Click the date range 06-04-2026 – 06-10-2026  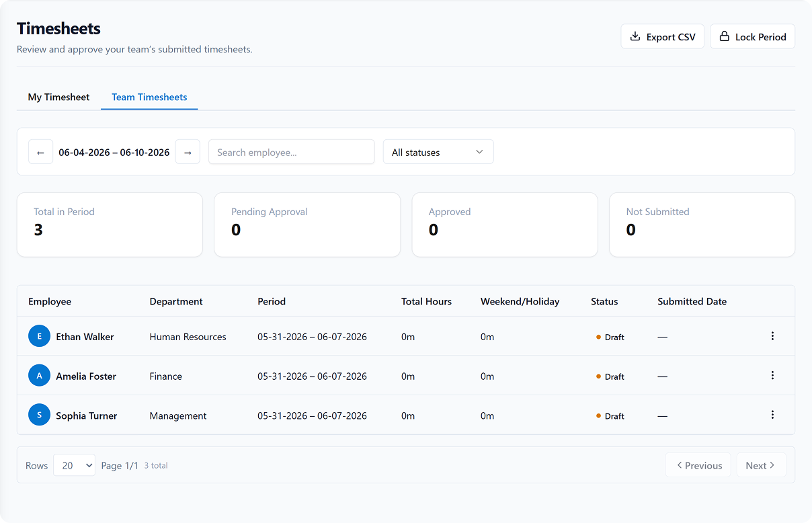(x=114, y=153)
